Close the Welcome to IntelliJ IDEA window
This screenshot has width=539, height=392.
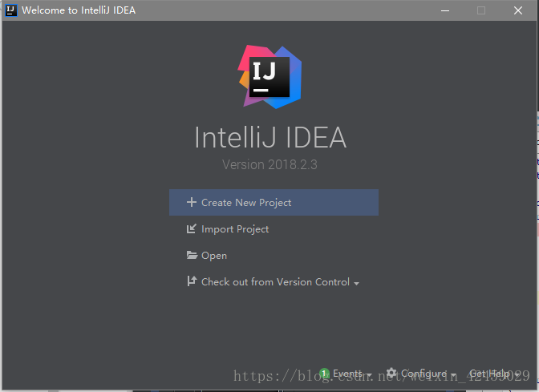click(x=518, y=10)
